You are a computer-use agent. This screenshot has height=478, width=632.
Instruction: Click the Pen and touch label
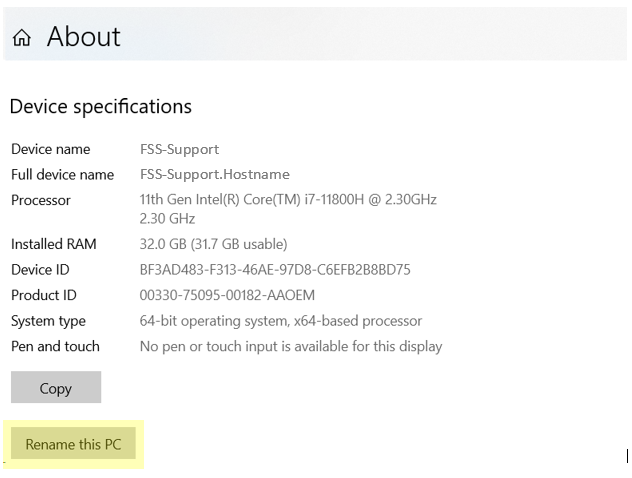point(55,347)
